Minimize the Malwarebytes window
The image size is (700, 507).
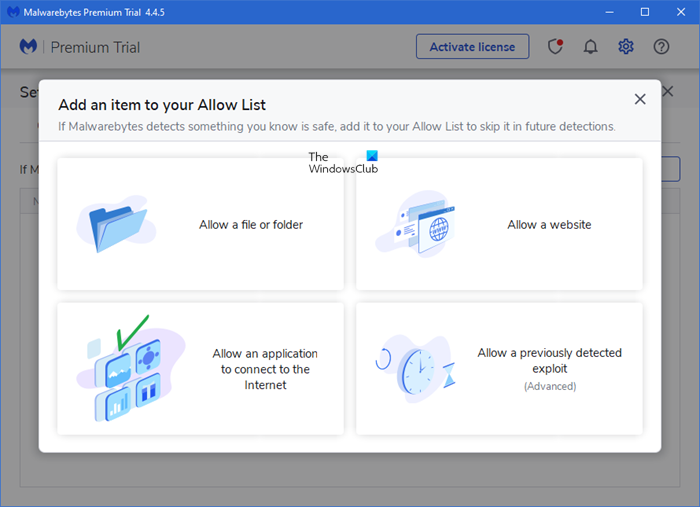(609, 12)
